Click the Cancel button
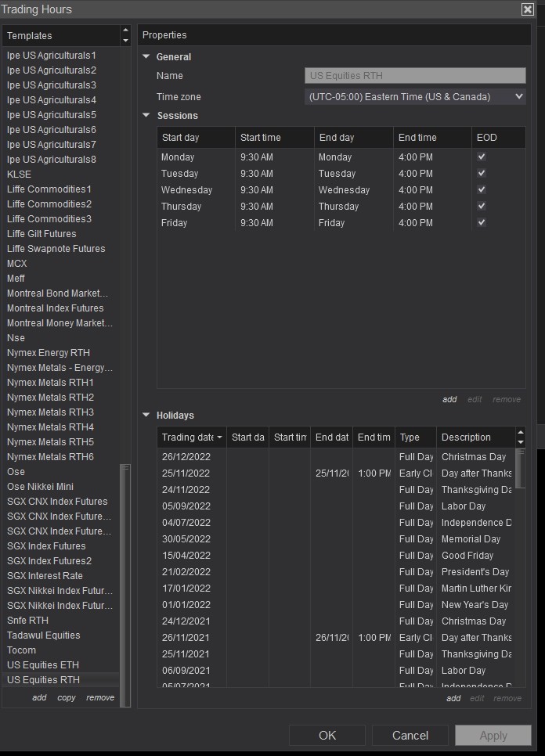Viewport: 545px width, 756px height. [410, 736]
